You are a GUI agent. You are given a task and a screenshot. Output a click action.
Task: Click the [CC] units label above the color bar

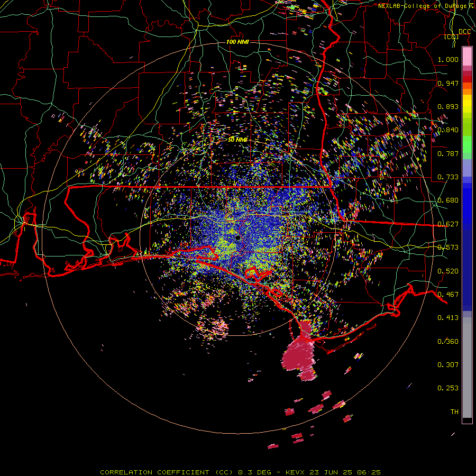click(x=451, y=36)
